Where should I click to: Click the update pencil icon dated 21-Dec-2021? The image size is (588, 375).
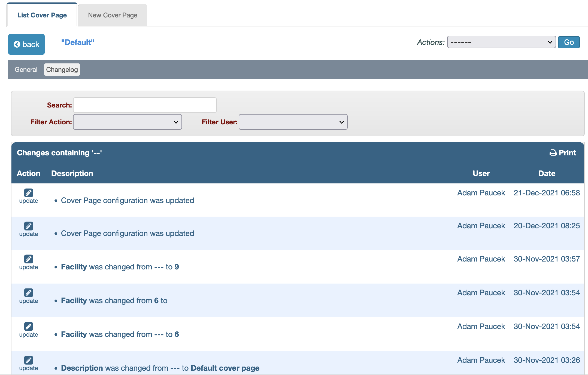pyautogui.click(x=29, y=193)
